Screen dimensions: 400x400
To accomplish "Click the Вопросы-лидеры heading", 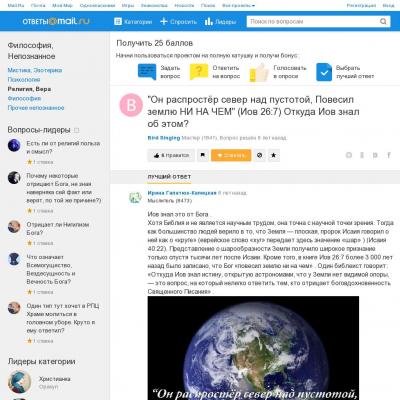I will tap(39, 130).
